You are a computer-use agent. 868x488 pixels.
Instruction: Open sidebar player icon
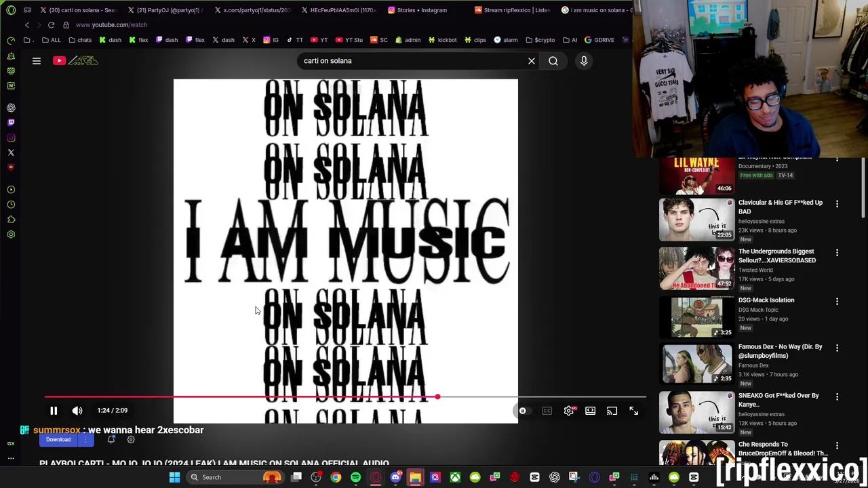[11, 190]
